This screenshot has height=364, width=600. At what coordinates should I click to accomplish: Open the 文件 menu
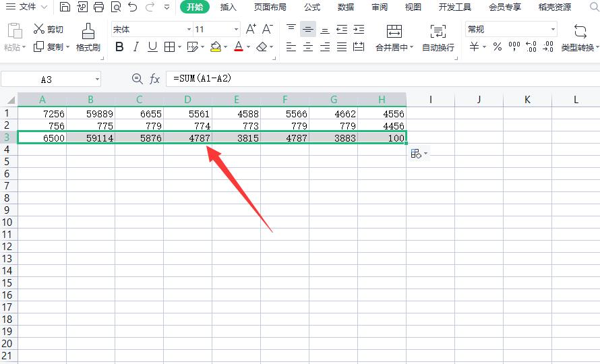[x=26, y=7]
